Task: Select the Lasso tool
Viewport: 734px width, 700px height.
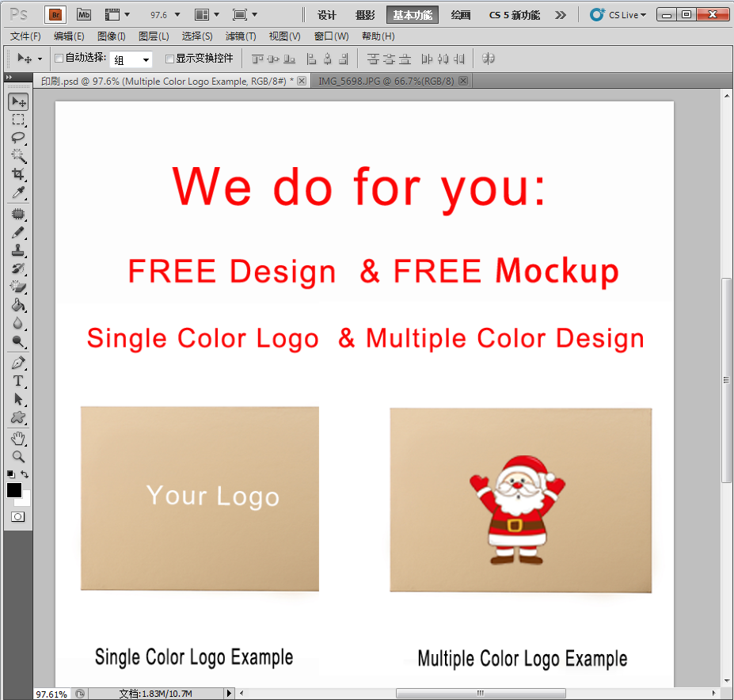Action: click(x=17, y=137)
